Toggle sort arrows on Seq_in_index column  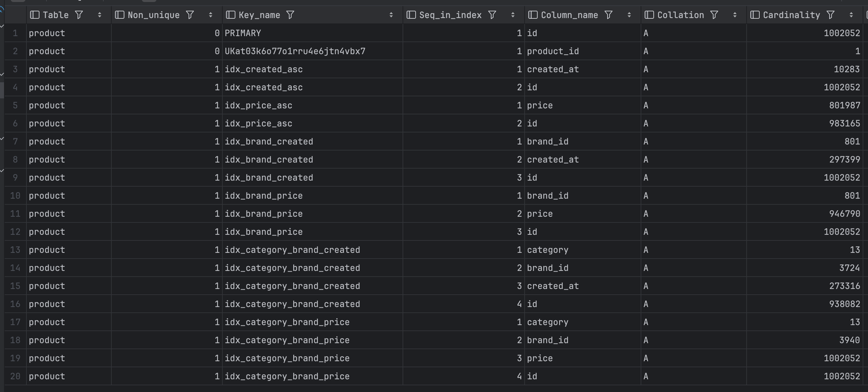pos(513,15)
